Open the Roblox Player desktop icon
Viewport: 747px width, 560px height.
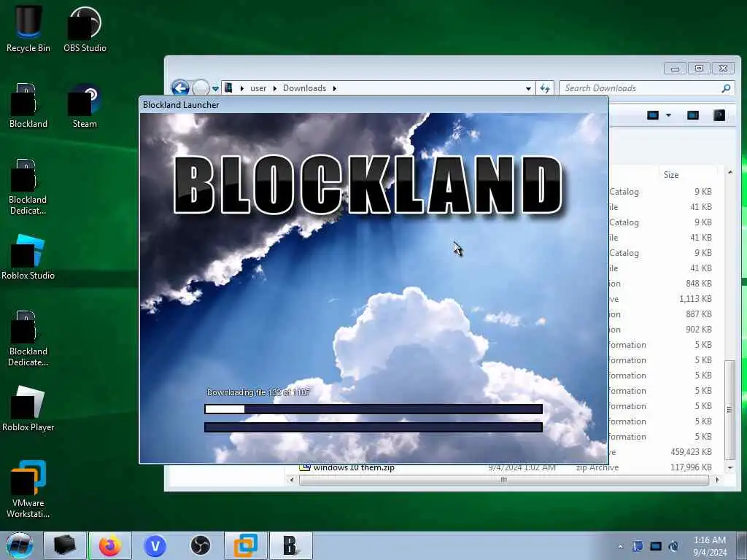tap(28, 408)
